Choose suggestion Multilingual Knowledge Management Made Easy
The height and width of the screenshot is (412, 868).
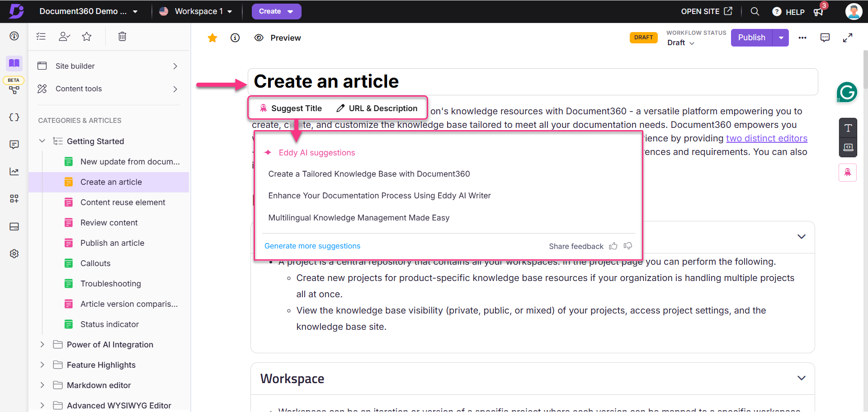tap(359, 218)
